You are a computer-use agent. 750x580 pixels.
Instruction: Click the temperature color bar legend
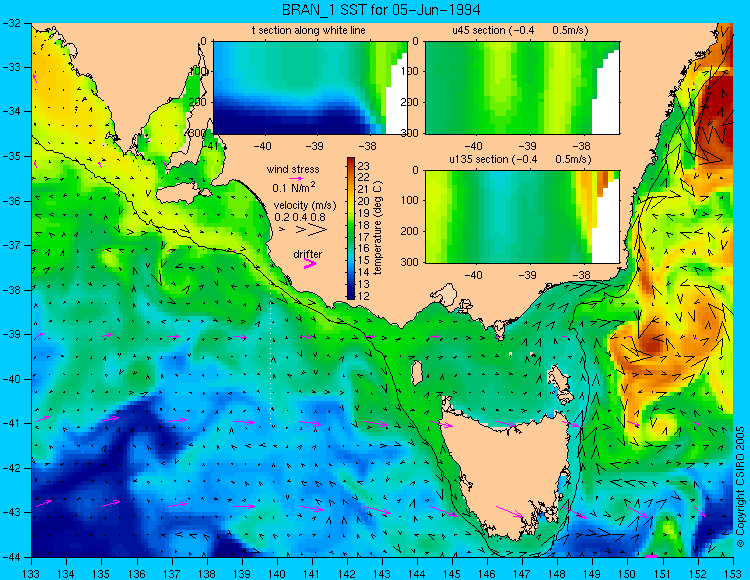[351, 229]
